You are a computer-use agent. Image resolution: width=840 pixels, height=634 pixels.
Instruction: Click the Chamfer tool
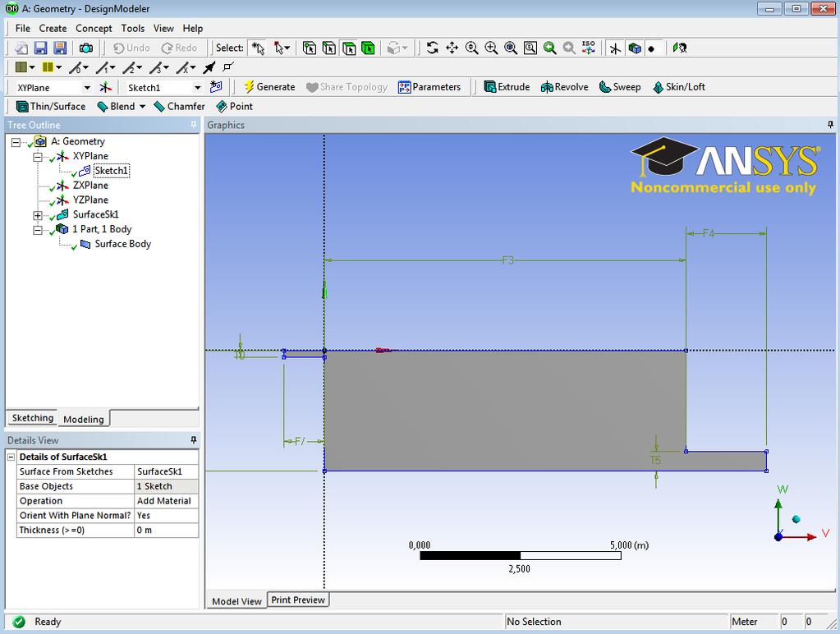point(180,106)
